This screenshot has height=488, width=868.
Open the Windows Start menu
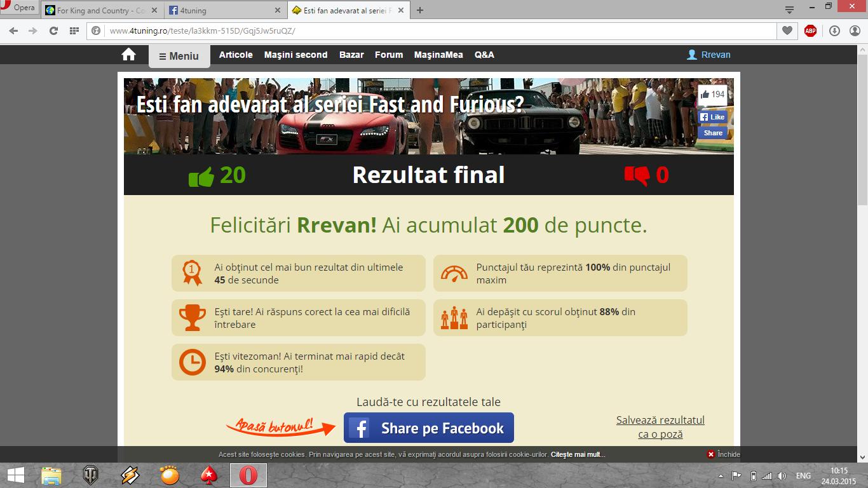(x=15, y=475)
